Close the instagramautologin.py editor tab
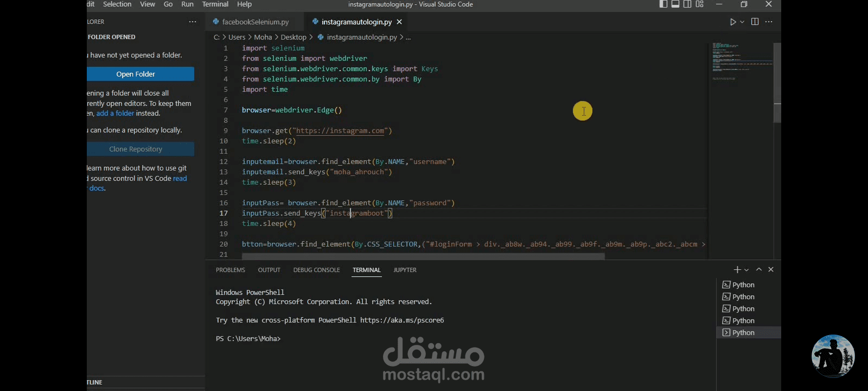The image size is (868, 391). pyautogui.click(x=399, y=22)
